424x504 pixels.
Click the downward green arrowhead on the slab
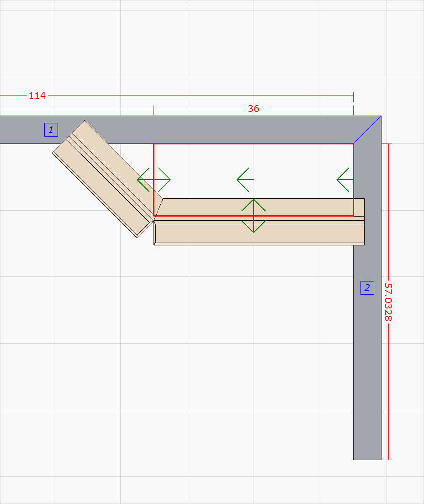click(x=254, y=228)
